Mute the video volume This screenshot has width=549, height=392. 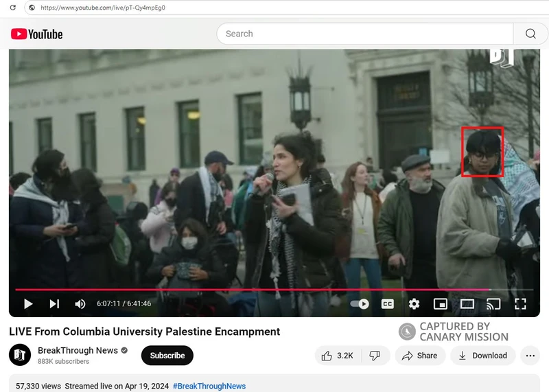(x=80, y=303)
